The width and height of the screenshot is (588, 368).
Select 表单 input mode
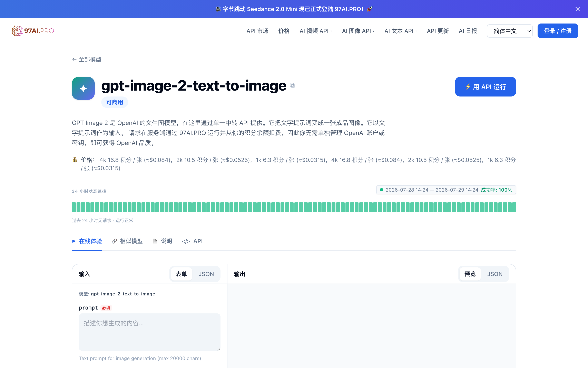click(181, 274)
